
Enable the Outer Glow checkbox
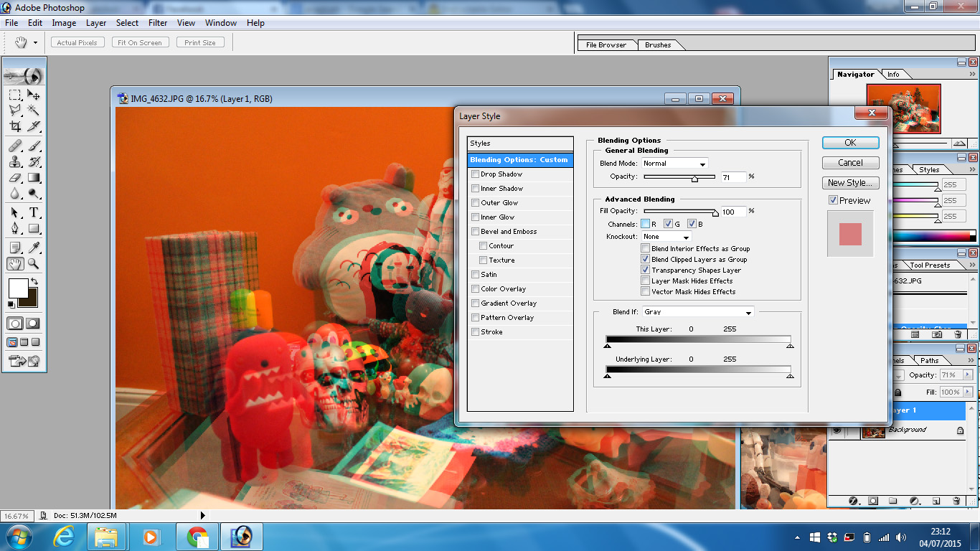[475, 203]
